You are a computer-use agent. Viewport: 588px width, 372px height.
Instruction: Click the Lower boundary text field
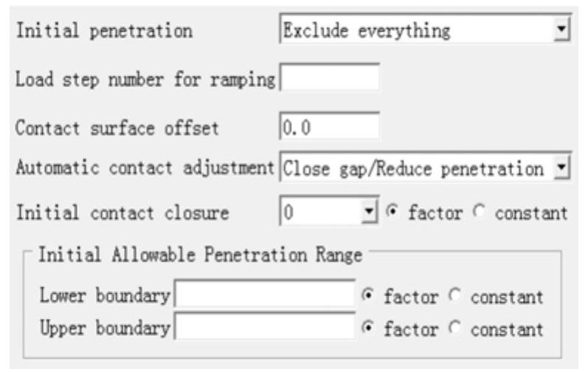[265, 297]
